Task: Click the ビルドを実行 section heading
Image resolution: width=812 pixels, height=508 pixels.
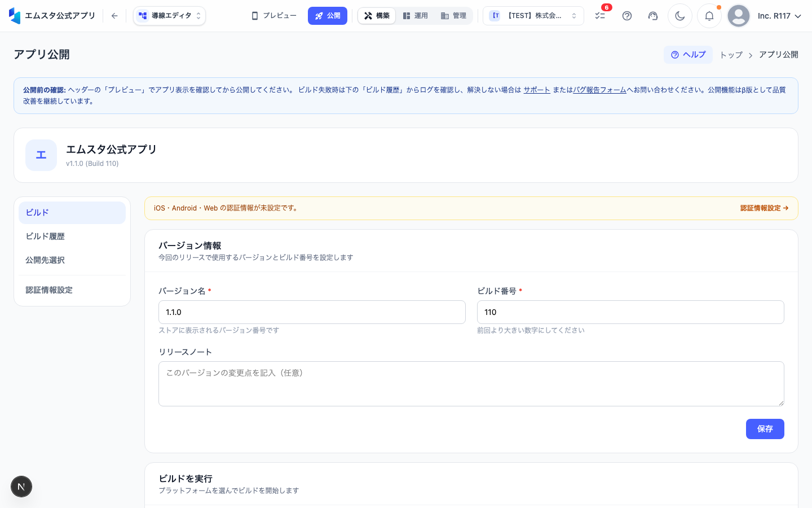Action: [x=186, y=479]
